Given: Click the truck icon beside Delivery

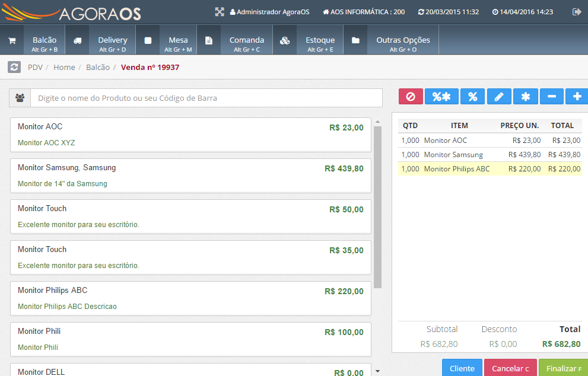Looking at the screenshot, I should click(x=78, y=40).
